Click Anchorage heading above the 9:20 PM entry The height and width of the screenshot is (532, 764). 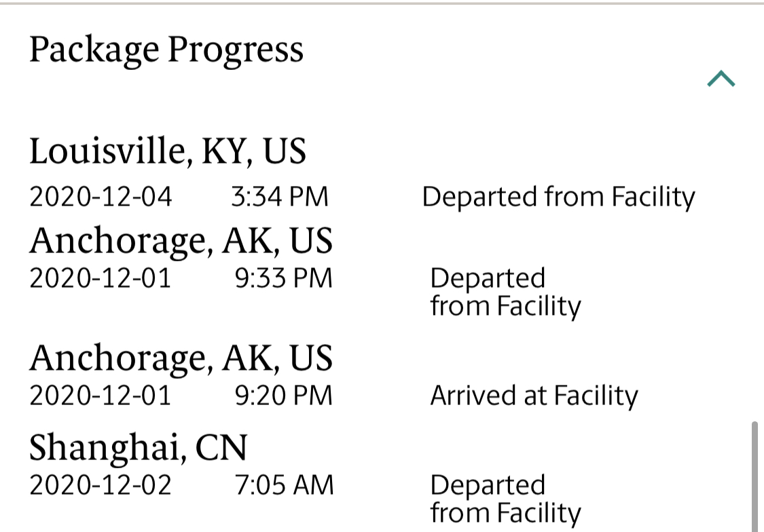coord(181,358)
